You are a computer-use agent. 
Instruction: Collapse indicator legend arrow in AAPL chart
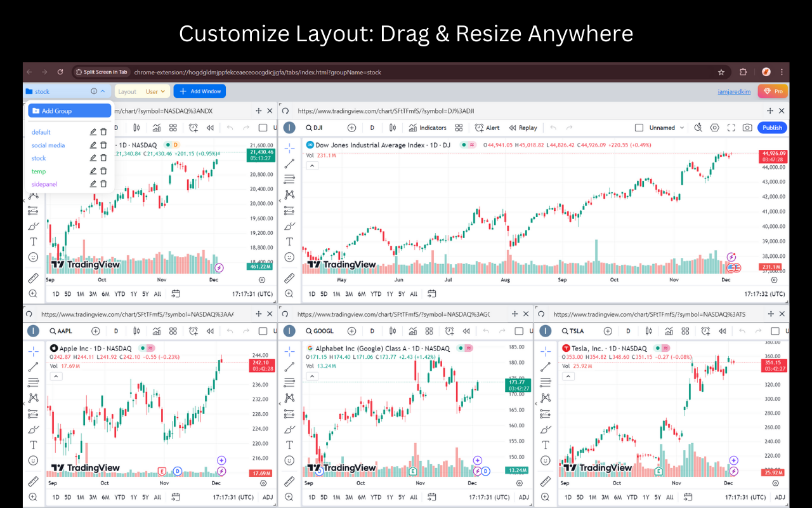[55, 376]
